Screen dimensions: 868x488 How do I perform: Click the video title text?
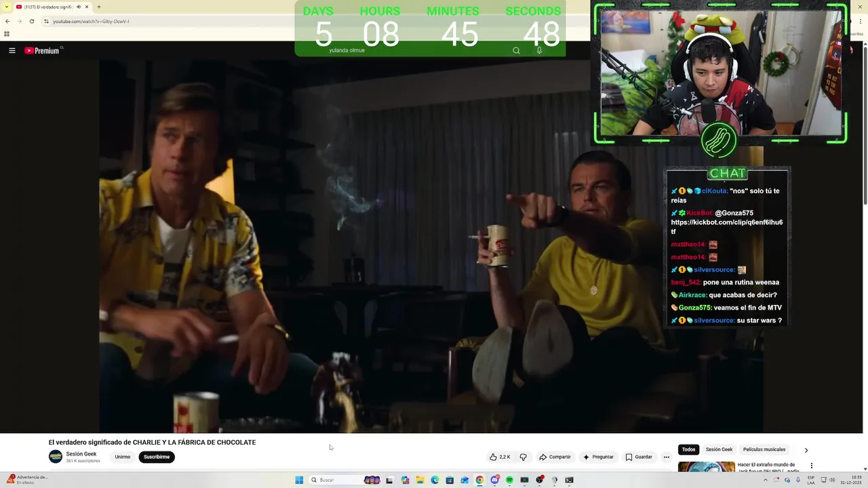point(152,442)
